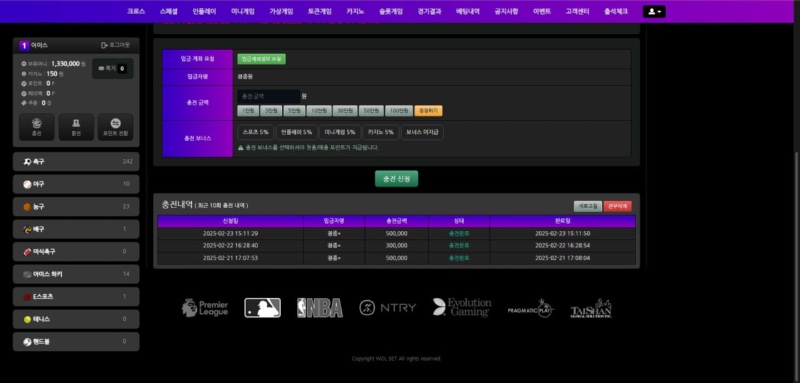Image resolution: width=800 pixels, height=383 pixels.
Task: Add 10만원 quick amount button
Action: click(x=319, y=111)
